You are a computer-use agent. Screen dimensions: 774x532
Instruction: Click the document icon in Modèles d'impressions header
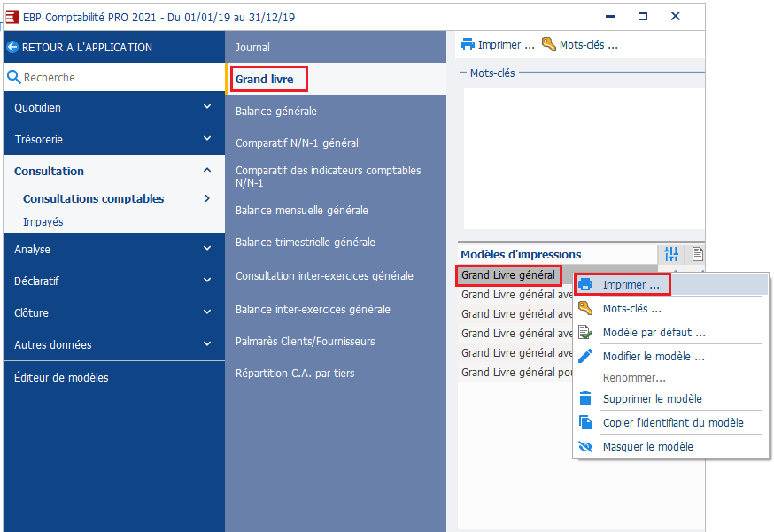[x=697, y=254]
